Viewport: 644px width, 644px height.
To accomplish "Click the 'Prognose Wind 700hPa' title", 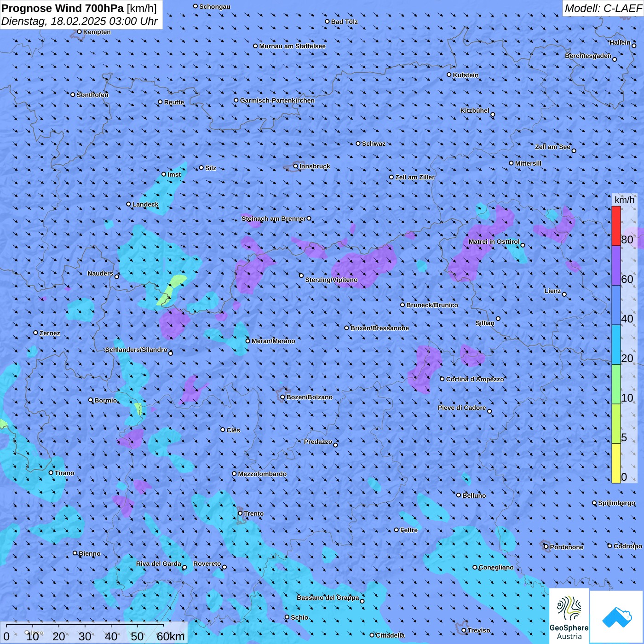I will [x=63, y=8].
